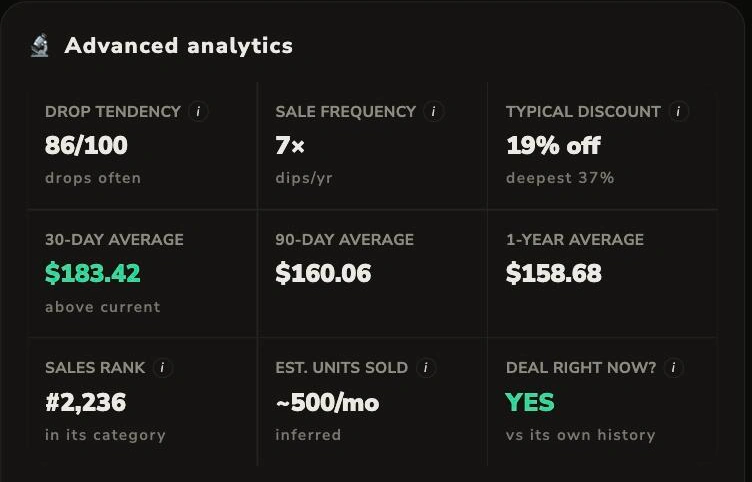Click info icon beside Typical Discount
Viewport: 752px width, 482px height.
(x=678, y=111)
